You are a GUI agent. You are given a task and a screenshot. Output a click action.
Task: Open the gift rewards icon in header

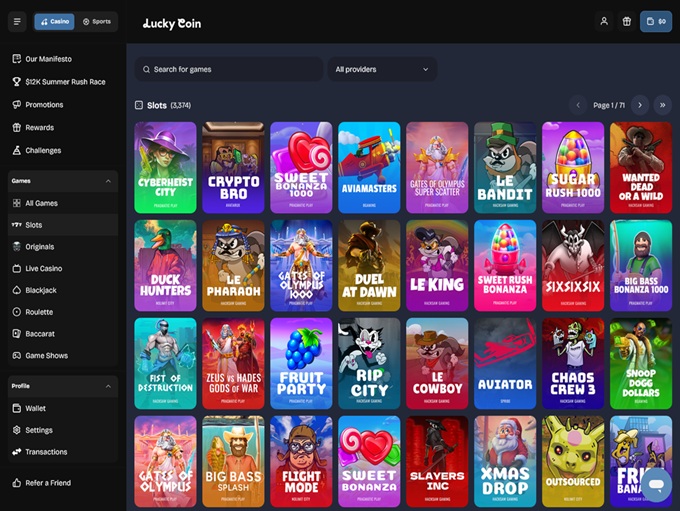(x=627, y=21)
